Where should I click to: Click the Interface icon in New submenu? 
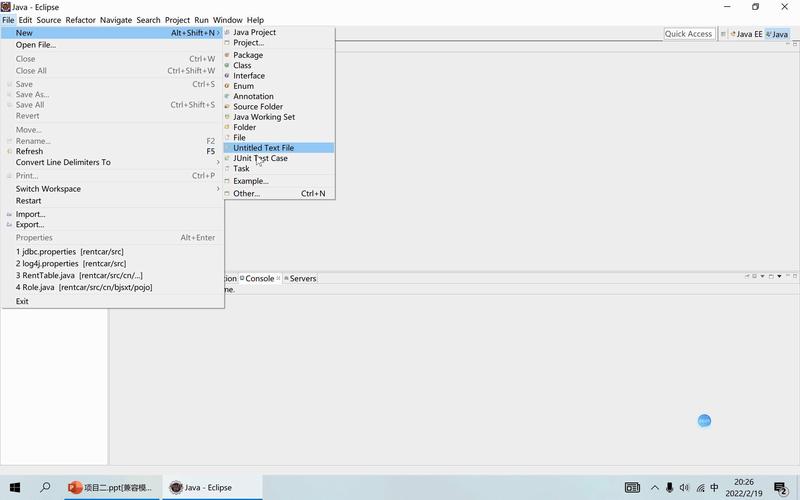coord(227,76)
